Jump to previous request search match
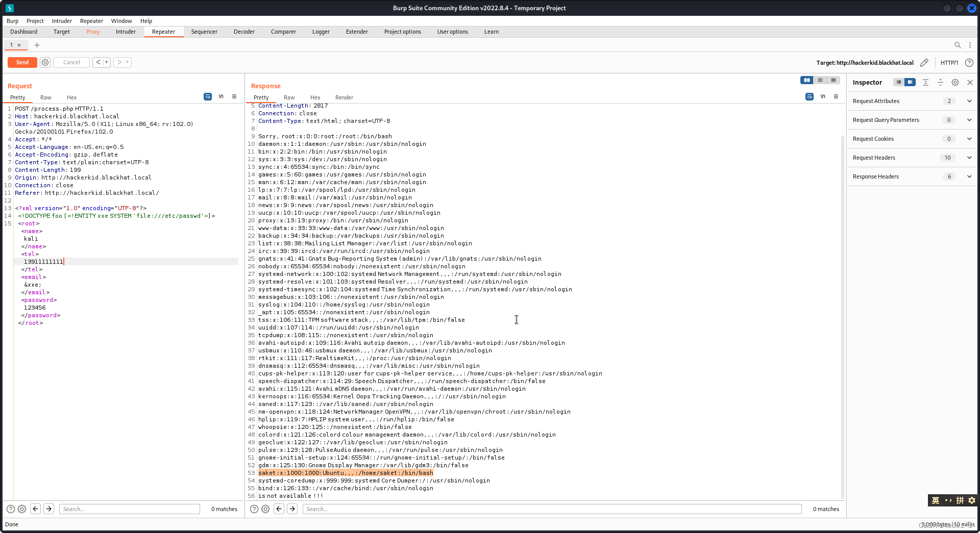This screenshot has height=533, width=980. click(35, 509)
